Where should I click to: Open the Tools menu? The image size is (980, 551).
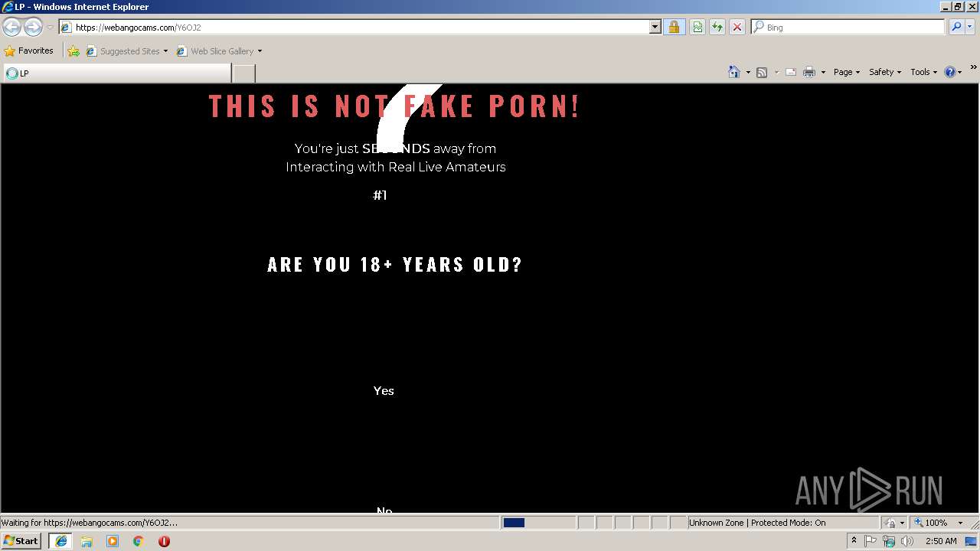click(923, 72)
